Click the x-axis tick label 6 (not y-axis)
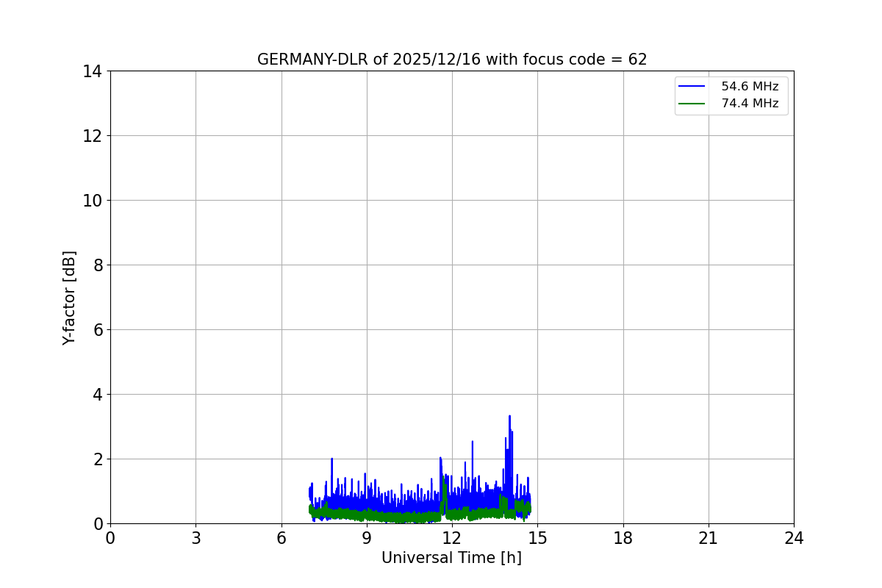 click(x=282, y=538)
